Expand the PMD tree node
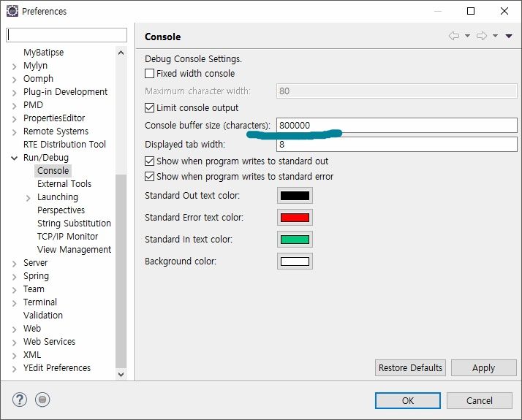This screenshot has height=420, width=522. click(x=15, y=106)
